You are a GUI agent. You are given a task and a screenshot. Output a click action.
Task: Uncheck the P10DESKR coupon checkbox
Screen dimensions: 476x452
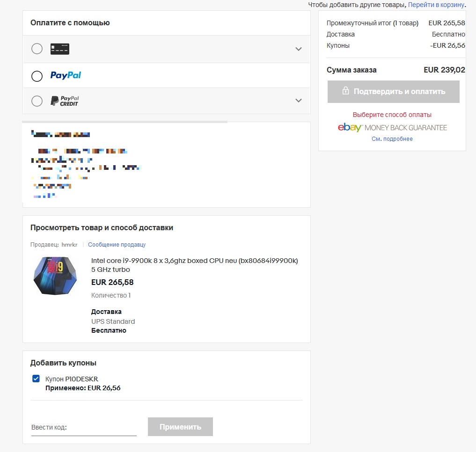[x=36, y=379]
